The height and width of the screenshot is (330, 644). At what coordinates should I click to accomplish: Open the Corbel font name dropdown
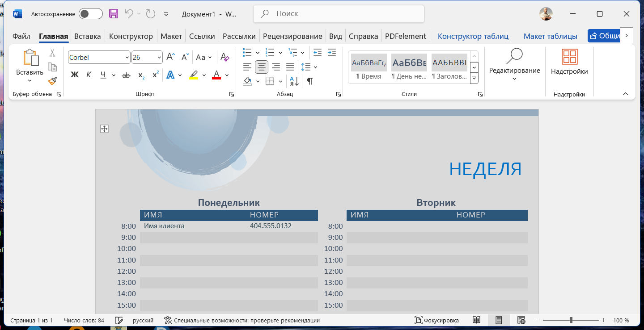[127, 58]
